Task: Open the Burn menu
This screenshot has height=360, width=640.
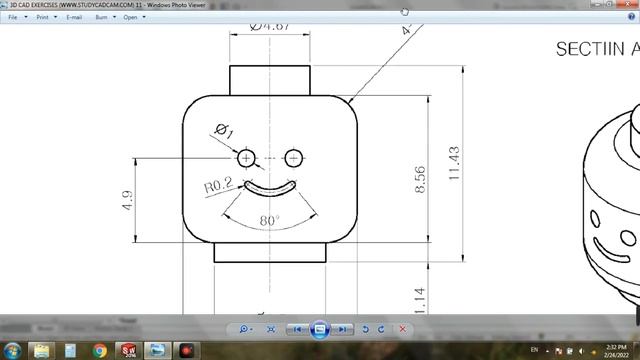Action: tap(101, 17)
